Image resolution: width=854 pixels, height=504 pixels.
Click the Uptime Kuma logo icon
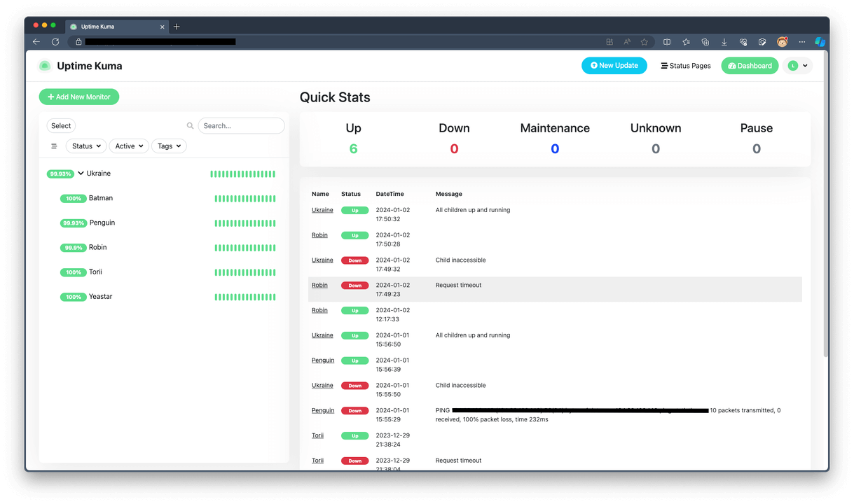pyautogui.click(x=45, y=66)
